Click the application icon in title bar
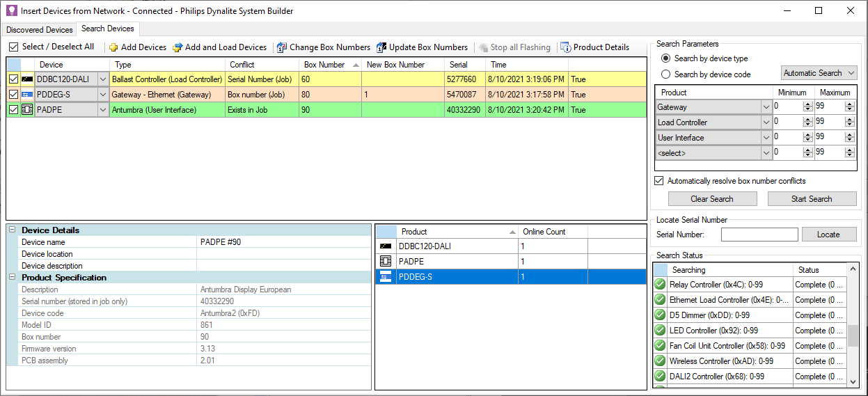Viewport: 868px width, 396px height. (x=11, y=10)
